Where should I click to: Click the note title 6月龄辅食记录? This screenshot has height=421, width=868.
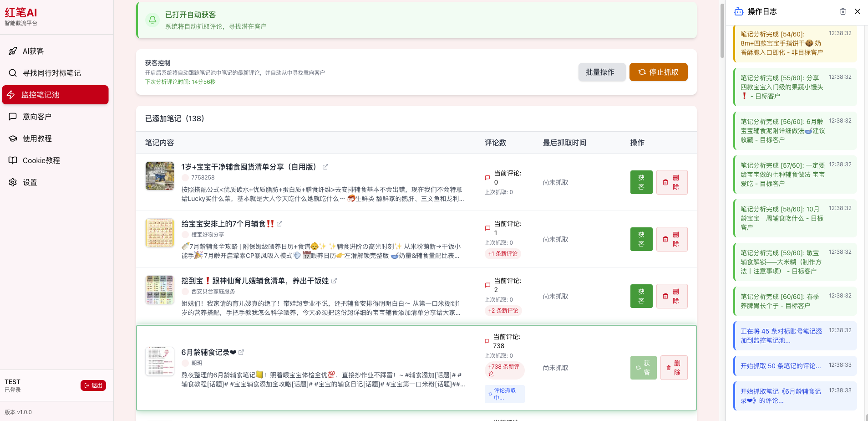[209, 352]
